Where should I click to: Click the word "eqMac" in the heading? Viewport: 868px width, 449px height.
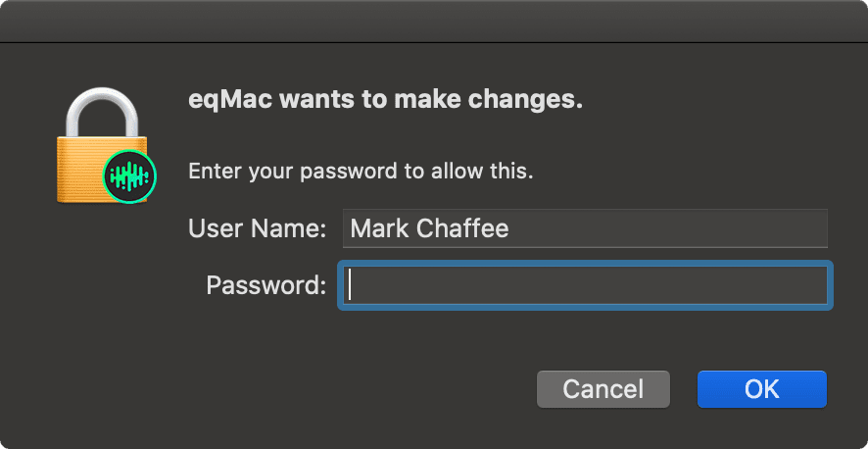point(221,100)
